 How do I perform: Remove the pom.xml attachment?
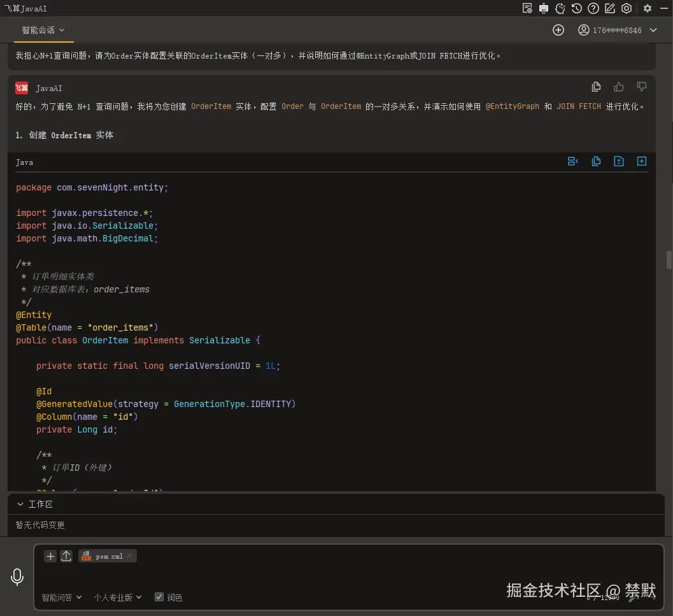point(129,556)
